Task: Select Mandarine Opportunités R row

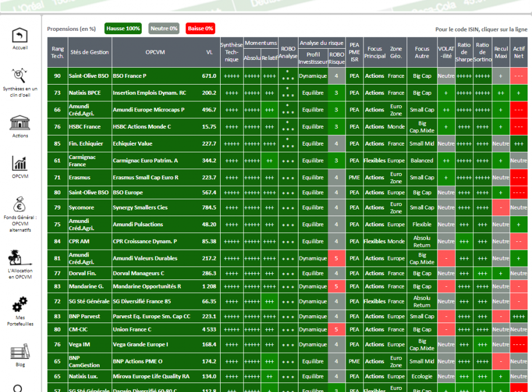Action: pos(287,287)
